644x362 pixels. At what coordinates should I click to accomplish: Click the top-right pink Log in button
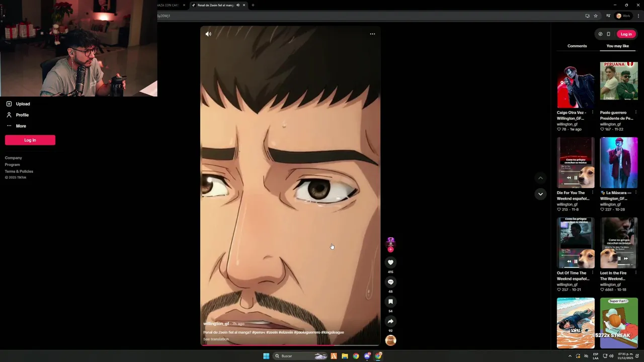pos(626,34)
